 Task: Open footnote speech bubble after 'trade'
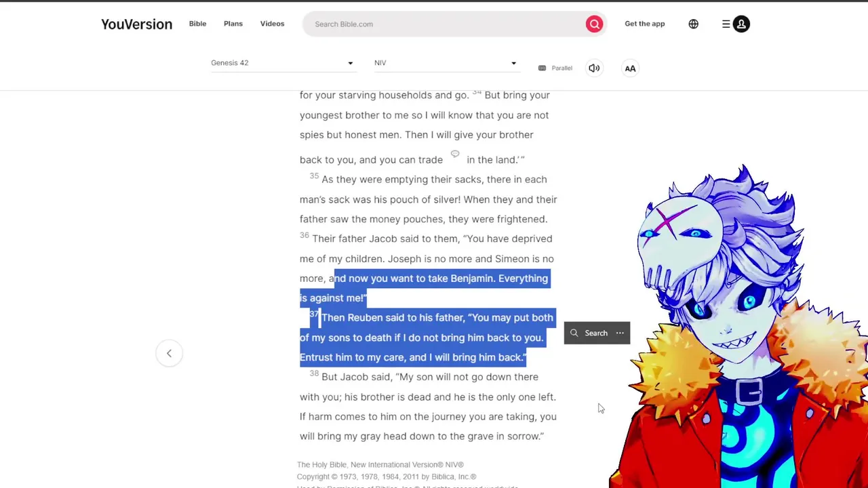[455, 154]
